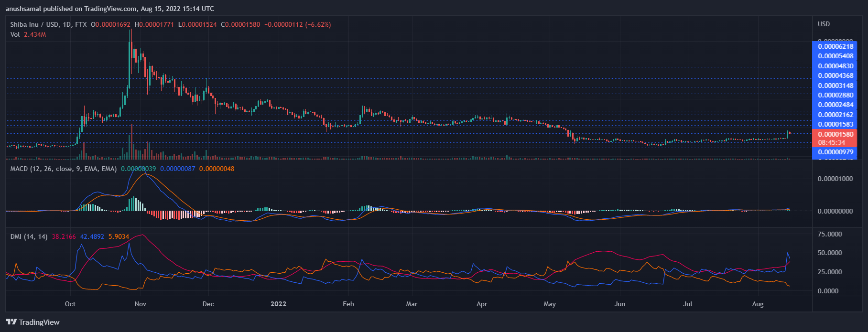
Task: Click the price change −0.00000112 (−6.62%)
Action: 298,24
